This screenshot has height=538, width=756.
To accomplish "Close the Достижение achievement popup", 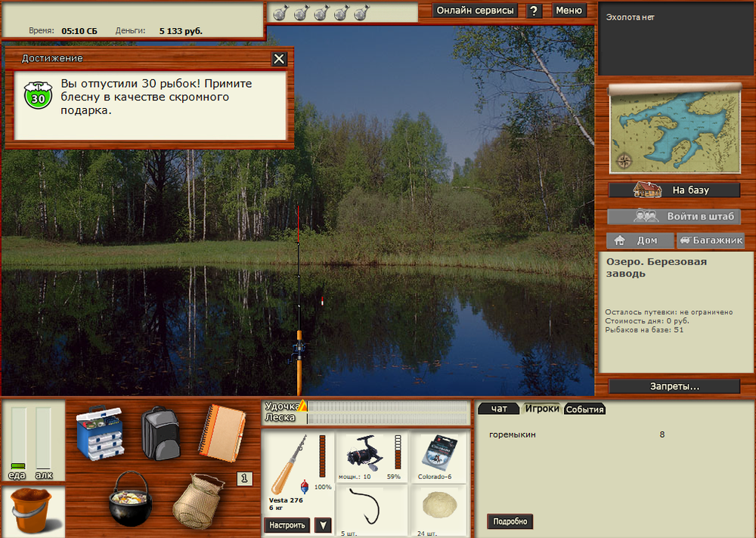I will (279, 59).
